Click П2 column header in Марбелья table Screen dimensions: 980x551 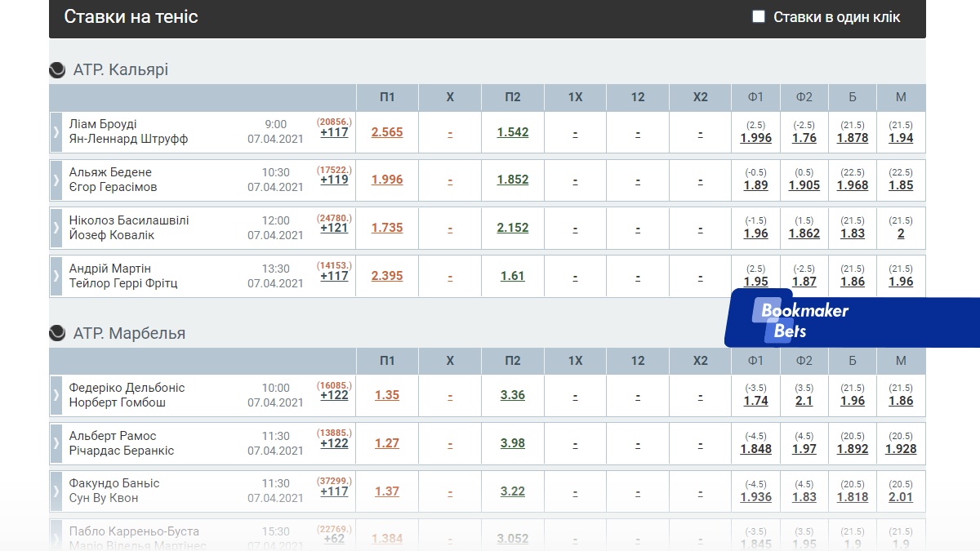point(513,361)
